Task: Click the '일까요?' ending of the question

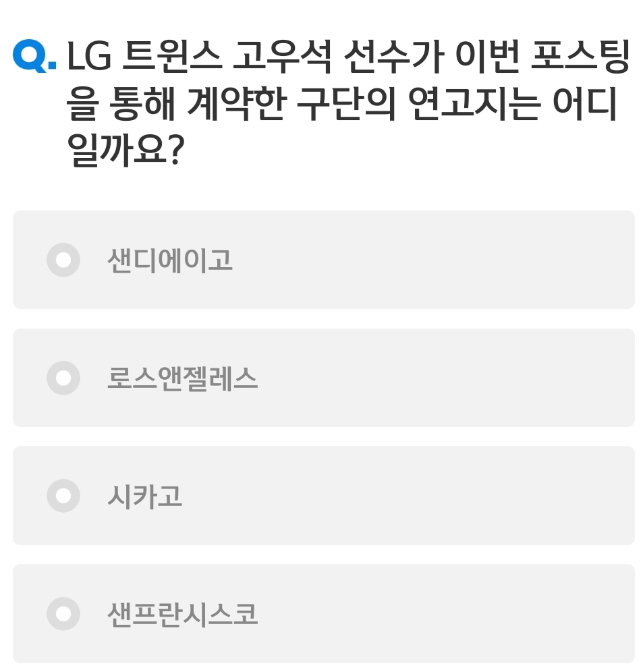Action: click(x=125, y=149)
